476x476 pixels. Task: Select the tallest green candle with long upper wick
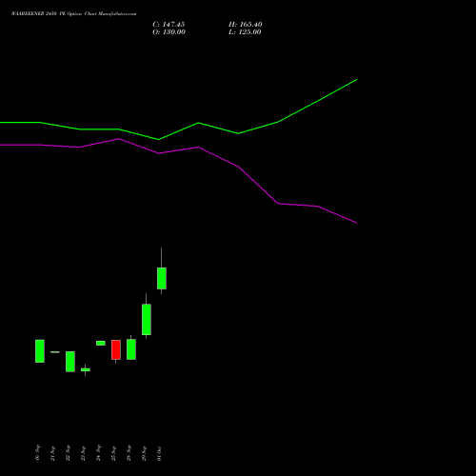[x=162, y=278]
